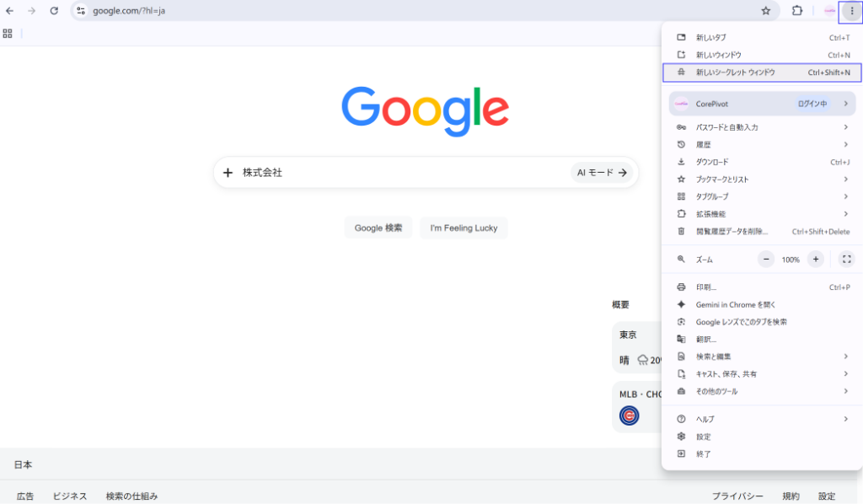This screenshot has height=504, width=863.
Task: Open the CorePivot profile menu row
Action: click(762, 104)
